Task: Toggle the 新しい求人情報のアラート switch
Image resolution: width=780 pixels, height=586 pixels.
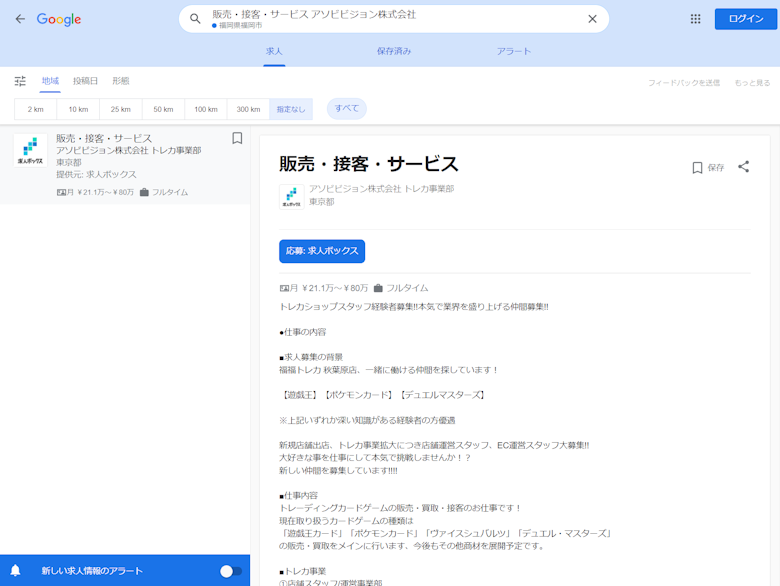Action: [231, 571]
